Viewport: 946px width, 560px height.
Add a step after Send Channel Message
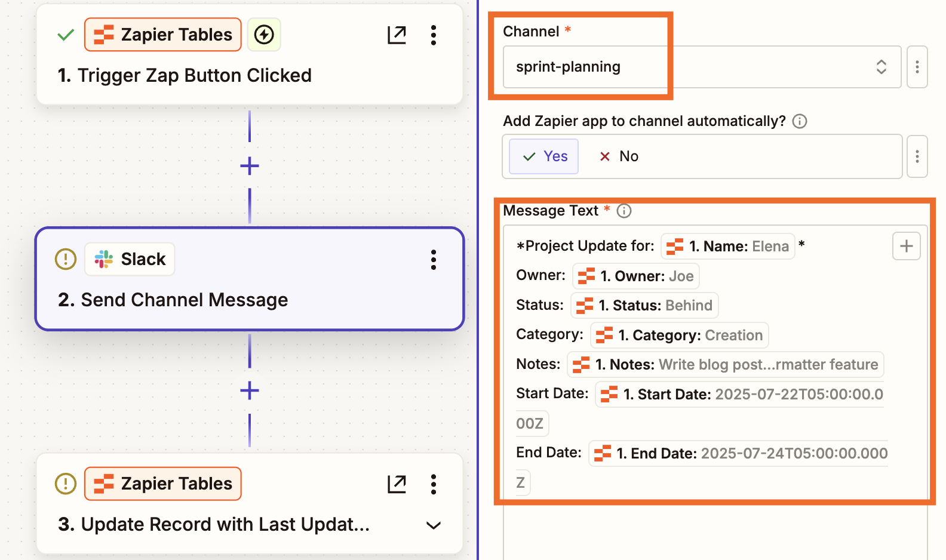pyautogui.click(x=250, y=391)
